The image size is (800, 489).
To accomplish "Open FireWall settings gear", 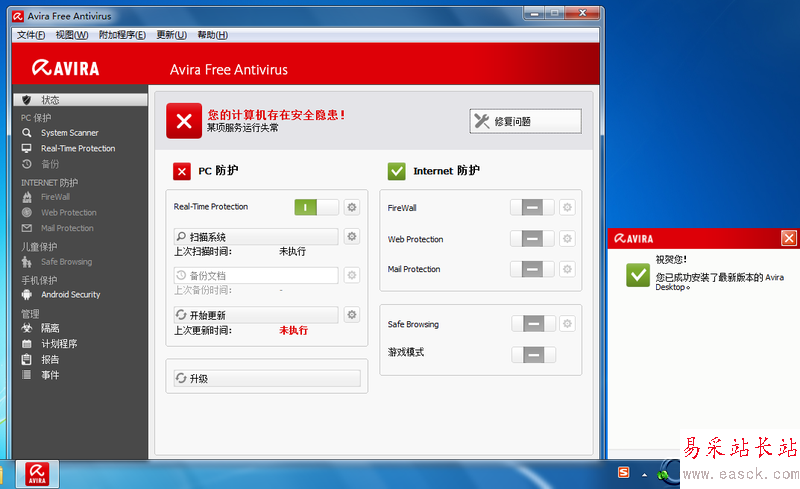I will click(567, 207).
